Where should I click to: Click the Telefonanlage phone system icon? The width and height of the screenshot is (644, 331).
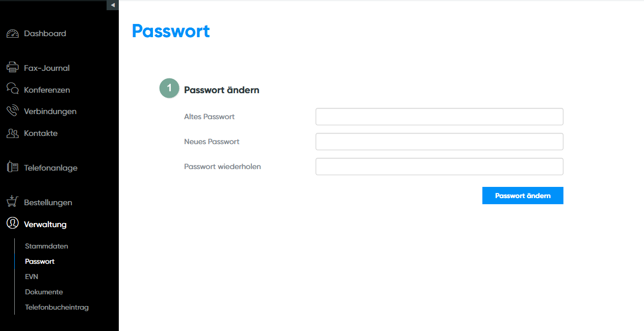12,167
